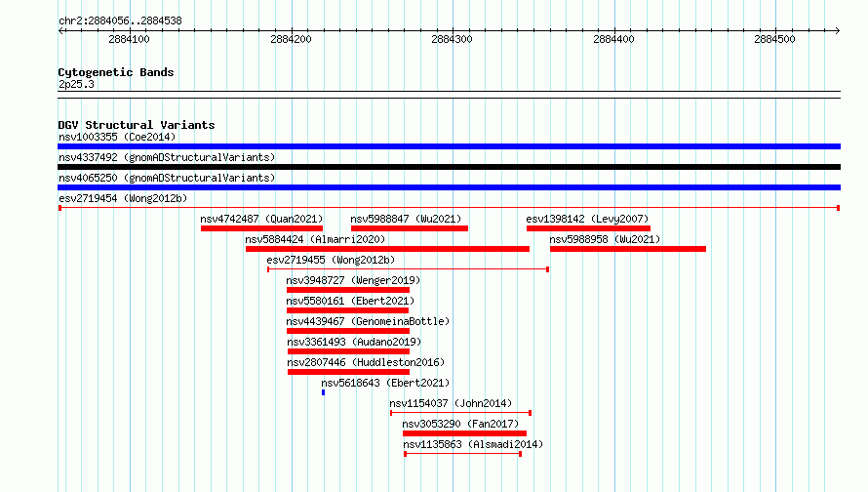868x492 pixels.
Task: Open the nsv1154037 (John2014) label
Action: (451, 403)
